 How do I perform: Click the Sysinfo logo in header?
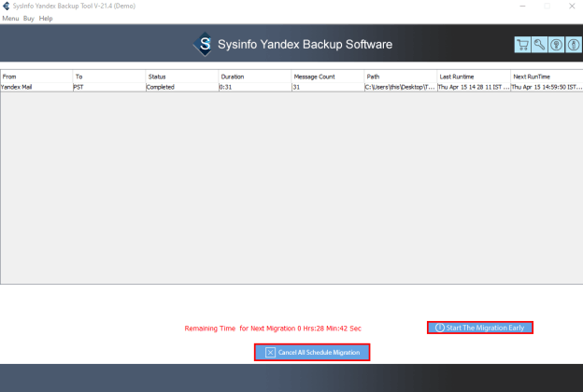[204, 45]
